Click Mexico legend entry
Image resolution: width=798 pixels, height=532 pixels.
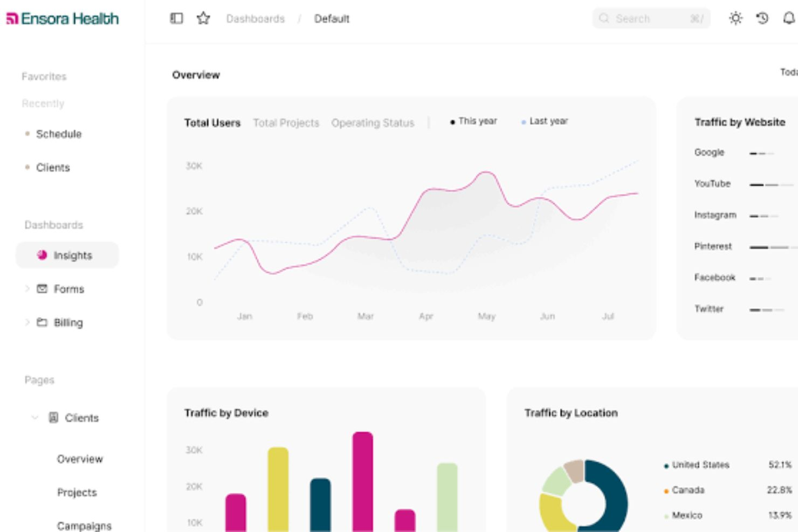tap(683, 515)
